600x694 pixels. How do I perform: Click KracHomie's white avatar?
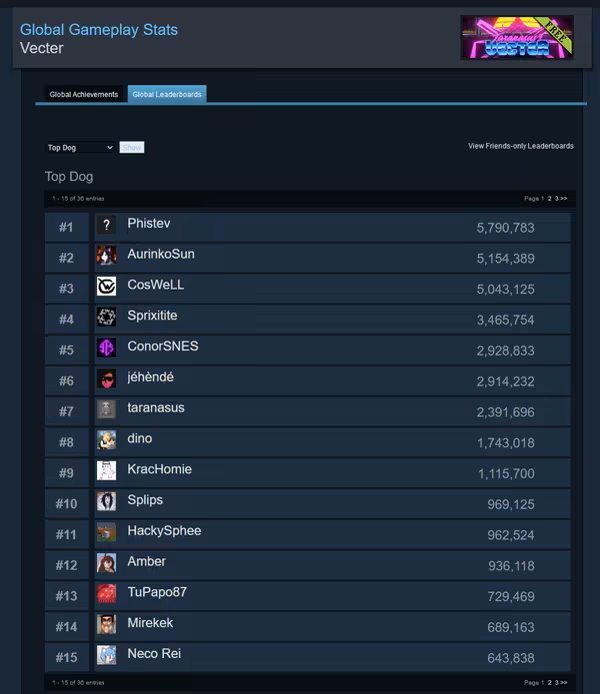(106, 470)
